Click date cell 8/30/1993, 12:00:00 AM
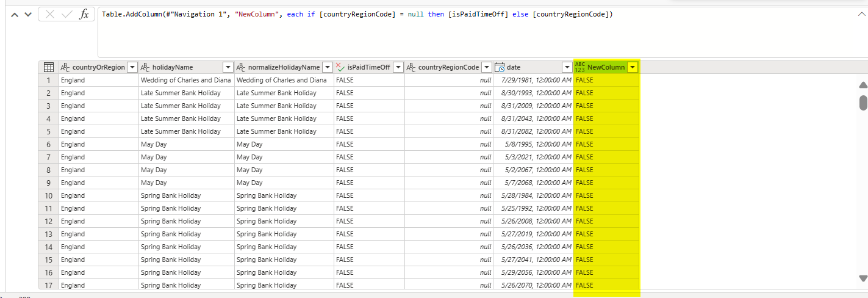The width and height of the screenshot is (868, 298). coord(533,93)
